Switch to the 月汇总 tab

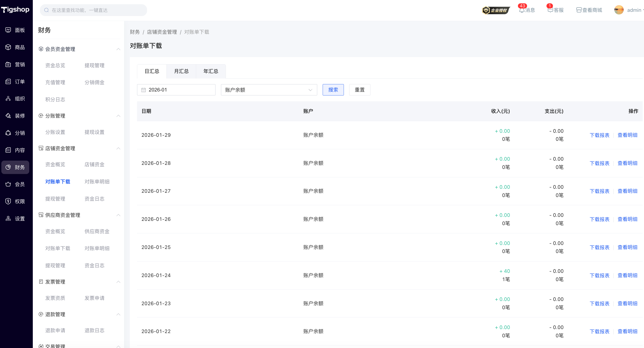[x=181, y=72]
